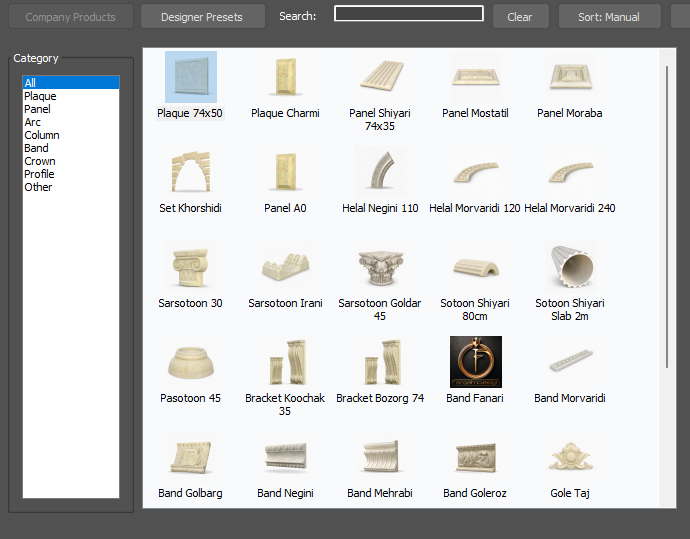Select the Bracket Bozorg 74 icon
This screenshot has height=539, width=690.
[x=381, y=362]
